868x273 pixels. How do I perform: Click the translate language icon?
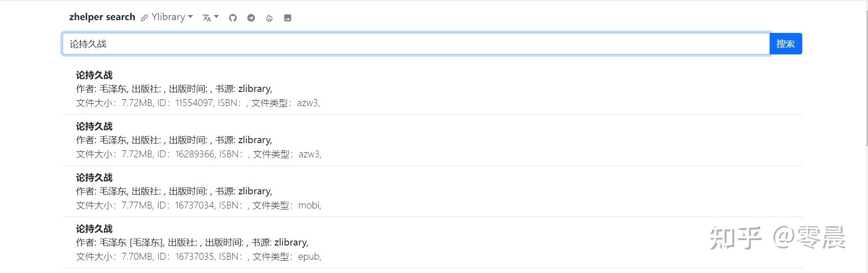(x=207, y=18)
